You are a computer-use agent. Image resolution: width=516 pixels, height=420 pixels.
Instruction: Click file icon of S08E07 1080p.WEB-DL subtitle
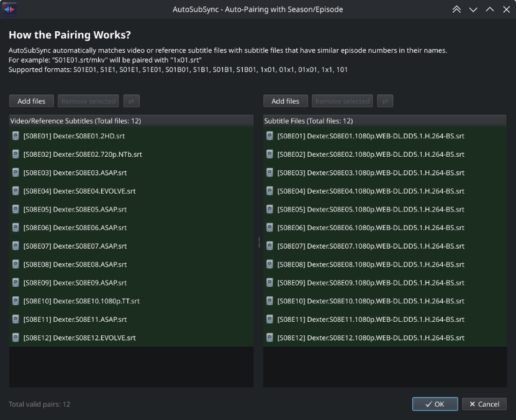pyautogui.click(x=269, y=245)
